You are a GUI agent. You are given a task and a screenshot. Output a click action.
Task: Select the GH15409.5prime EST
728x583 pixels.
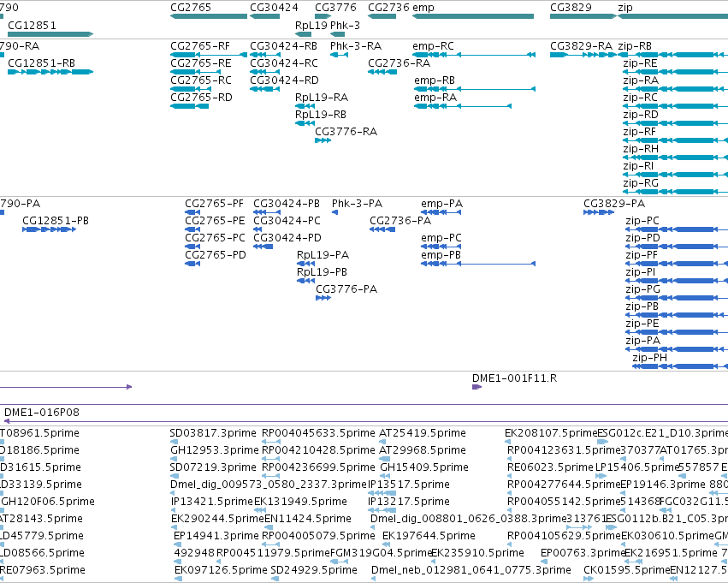pyautogui.click(x=424, y=467)
